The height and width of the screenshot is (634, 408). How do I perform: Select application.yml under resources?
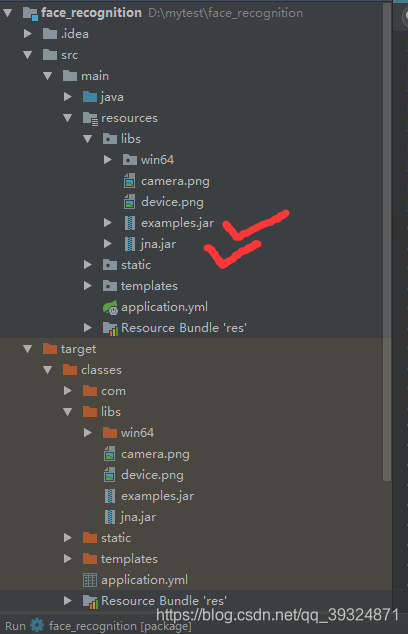pyautogui.click(x=165, y=307)
